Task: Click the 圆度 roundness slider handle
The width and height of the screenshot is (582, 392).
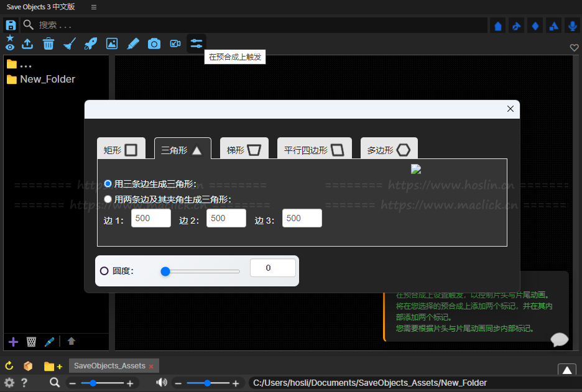Action: pos(165,272)
